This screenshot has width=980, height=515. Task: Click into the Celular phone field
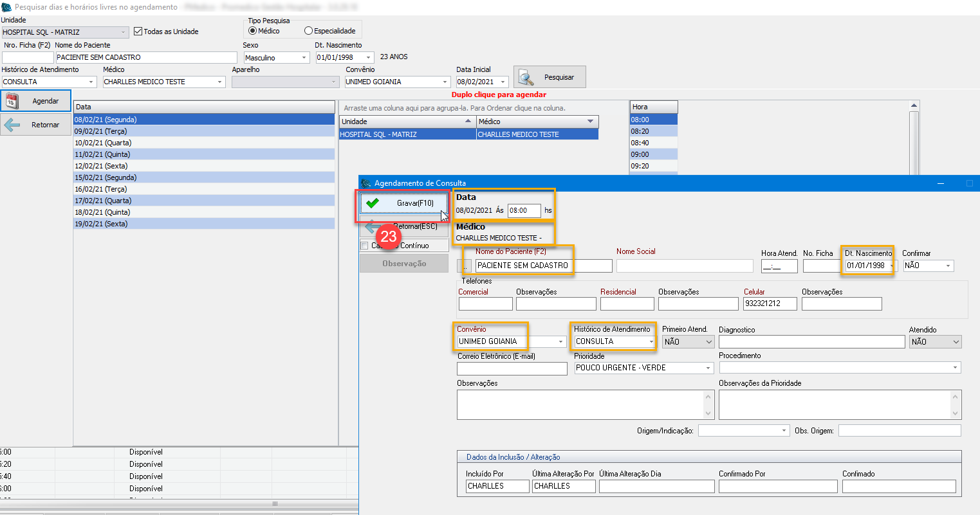click(770, 303)
